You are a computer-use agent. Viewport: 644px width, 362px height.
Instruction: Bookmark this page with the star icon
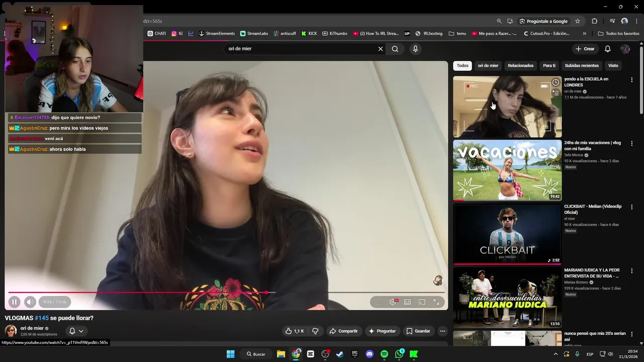coord(578,21)
